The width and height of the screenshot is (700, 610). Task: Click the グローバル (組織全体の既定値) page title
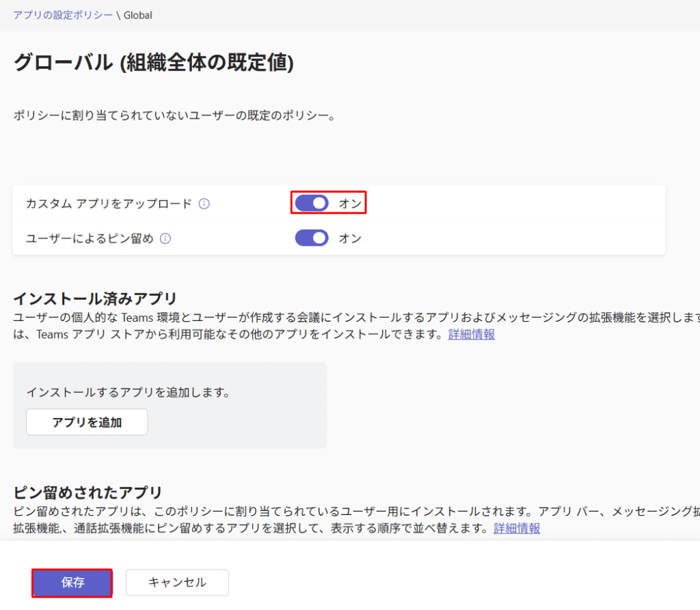(x=154, y=63)
